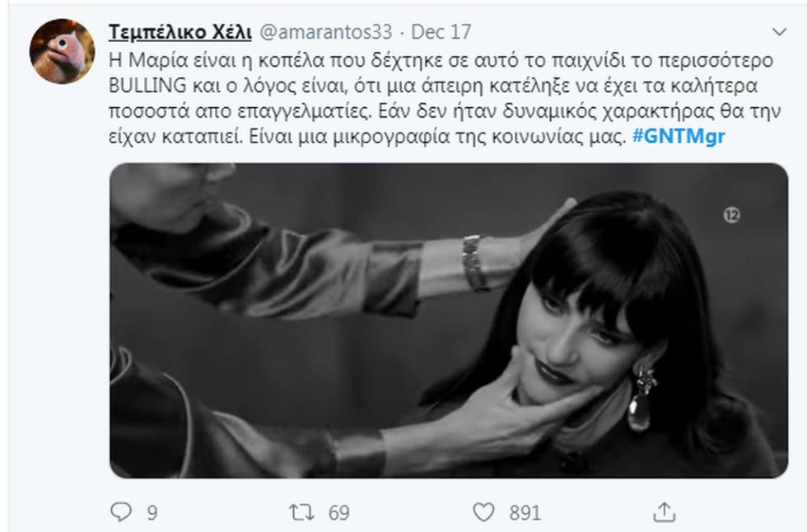Visit the @amarantos33 handle

coord(326,32)
